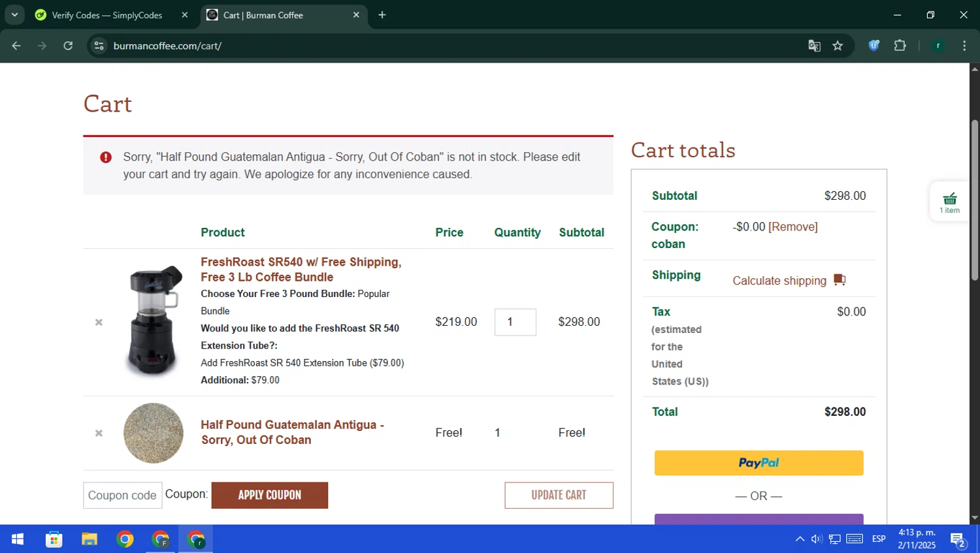Screen dimensions: 980x553
Task: Remove the coban coupon
Action: pyautogui.click(x=793, y=227)
